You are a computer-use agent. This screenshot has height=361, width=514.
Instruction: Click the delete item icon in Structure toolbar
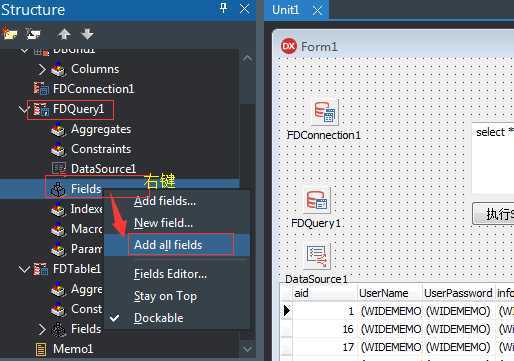tap(33, 34)
